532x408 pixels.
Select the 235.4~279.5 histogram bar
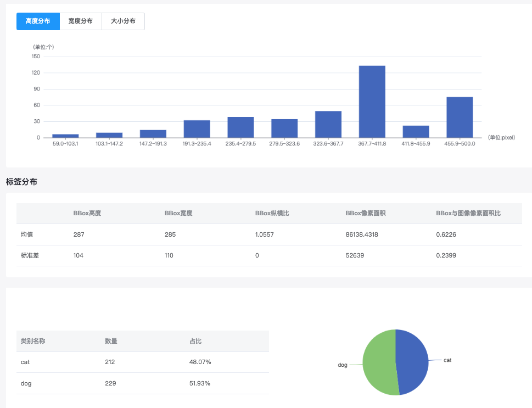tap(240, 127)
